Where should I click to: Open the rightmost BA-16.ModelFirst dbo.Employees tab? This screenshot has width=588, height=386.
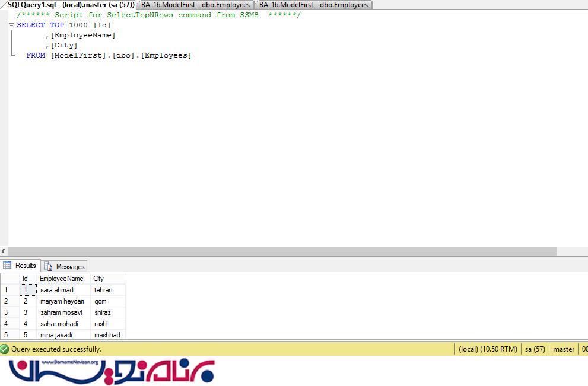(313, 5)
